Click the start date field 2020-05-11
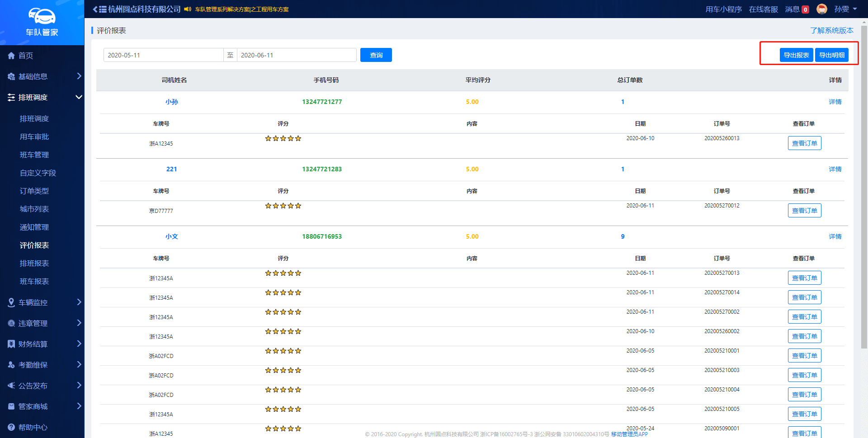This screenshot has height=438, width=868. [163, 55]
